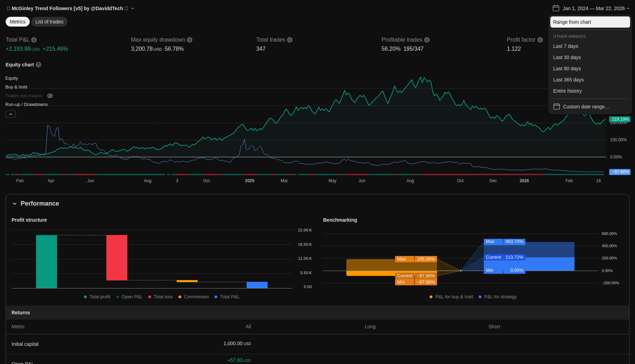Click the Max equity drawdown info icon
The width and height of the screenshot is (635, 364).
tap(190, 40)
